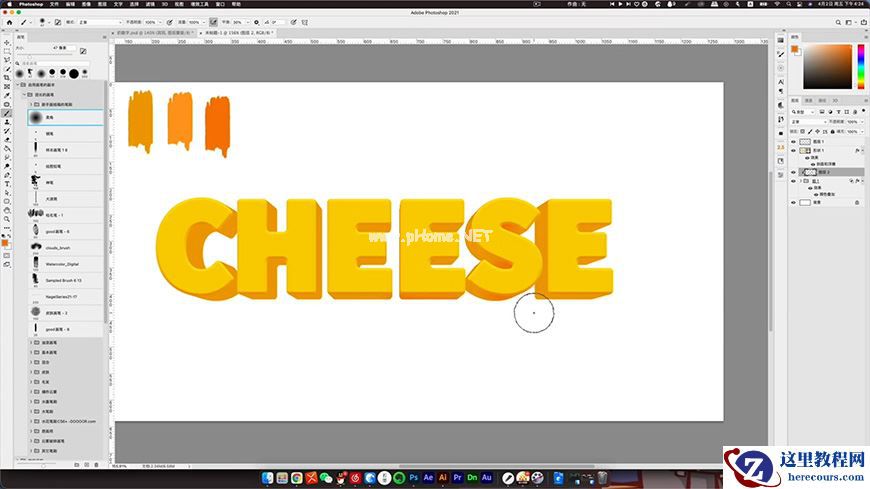Screen dimensions: 870x489
Task: Select the Eraser tool
Action: (7, 140)
